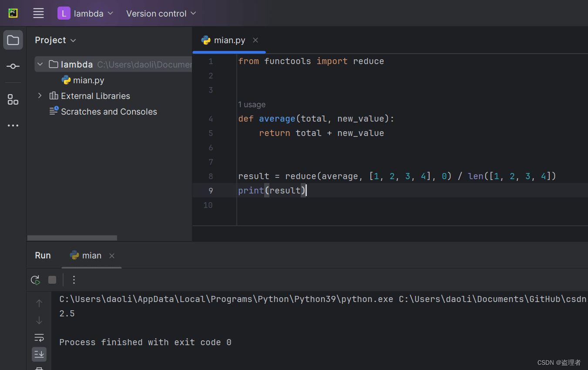Image resolution: width=588 pixels, height=370 pixels.
Task: Click the print(result) line
Action: pyautogui.click(x=272, y=190)
